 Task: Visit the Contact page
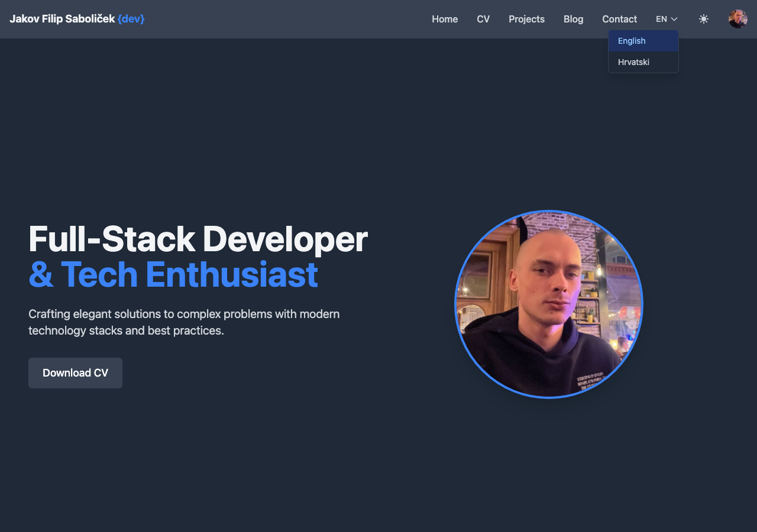pos(619,19)
